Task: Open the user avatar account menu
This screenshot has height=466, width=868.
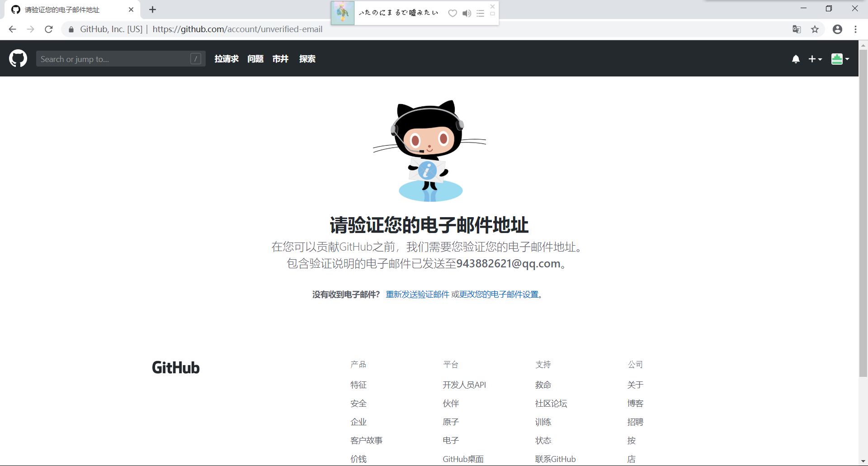Action: click(840, 59)
